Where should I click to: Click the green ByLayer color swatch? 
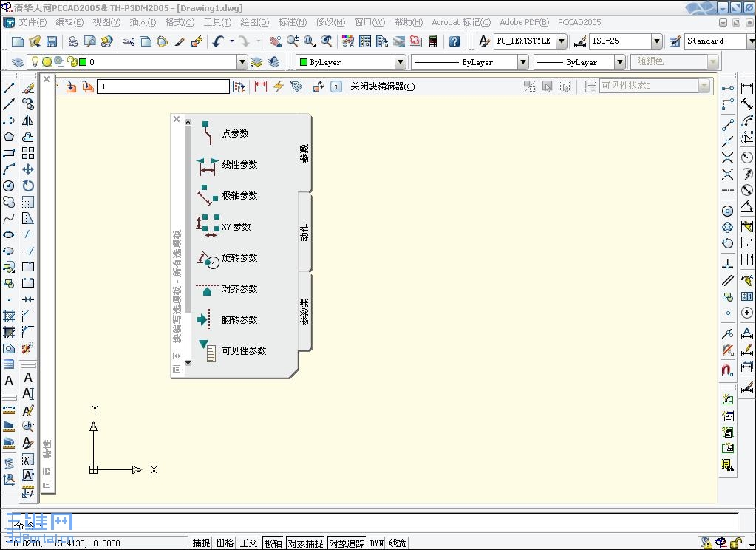[x=304, y=62]
